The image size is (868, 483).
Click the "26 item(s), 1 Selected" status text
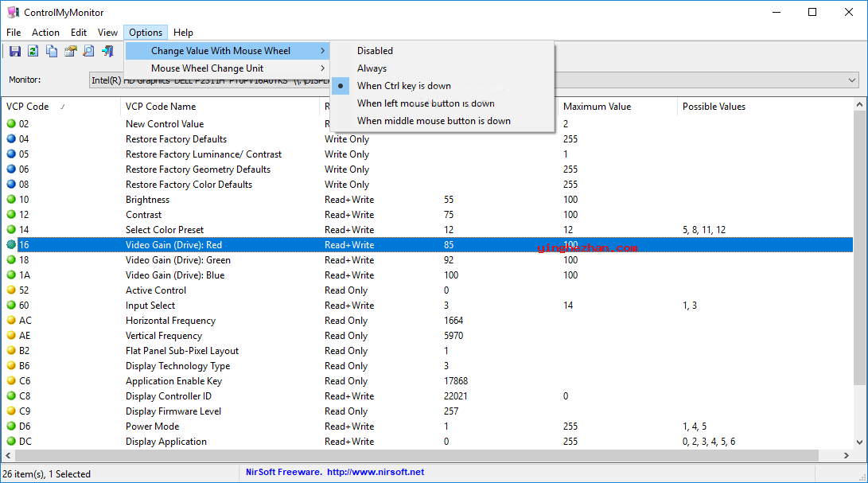46,474
